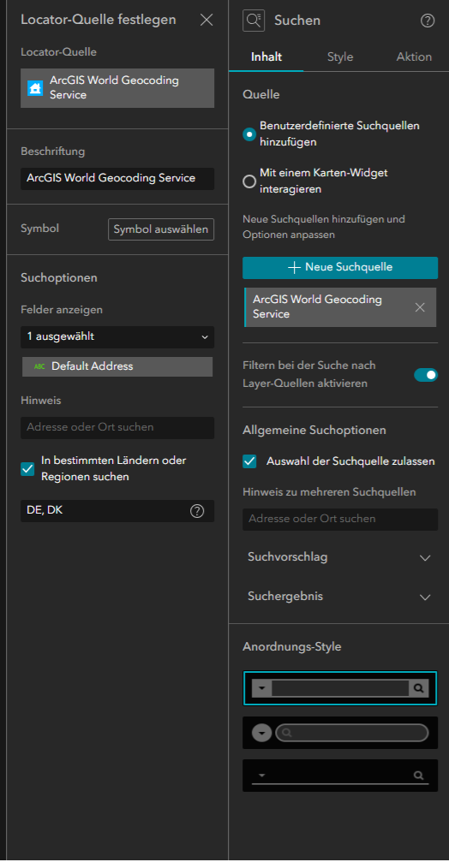
Task: Open the Felder anzeigen dropdown
Action: [x=117, y=336]
